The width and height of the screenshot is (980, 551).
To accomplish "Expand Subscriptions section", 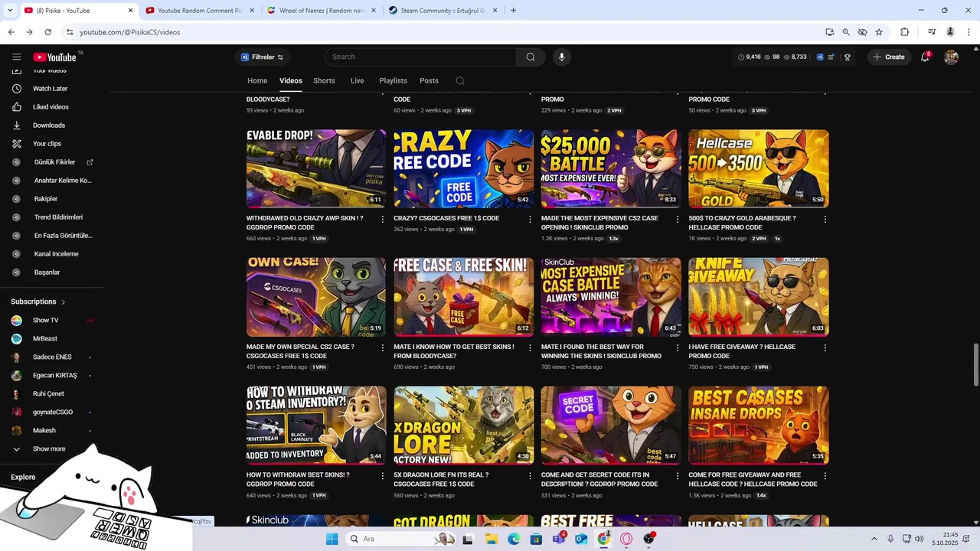I will click(x=38, y=302).
